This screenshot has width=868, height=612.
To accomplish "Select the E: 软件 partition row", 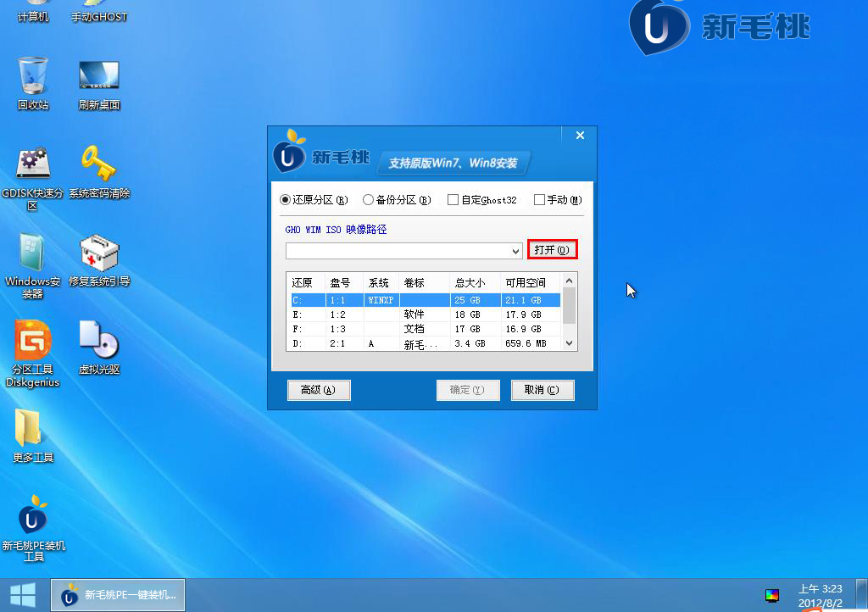I will (x=426, y=314).
